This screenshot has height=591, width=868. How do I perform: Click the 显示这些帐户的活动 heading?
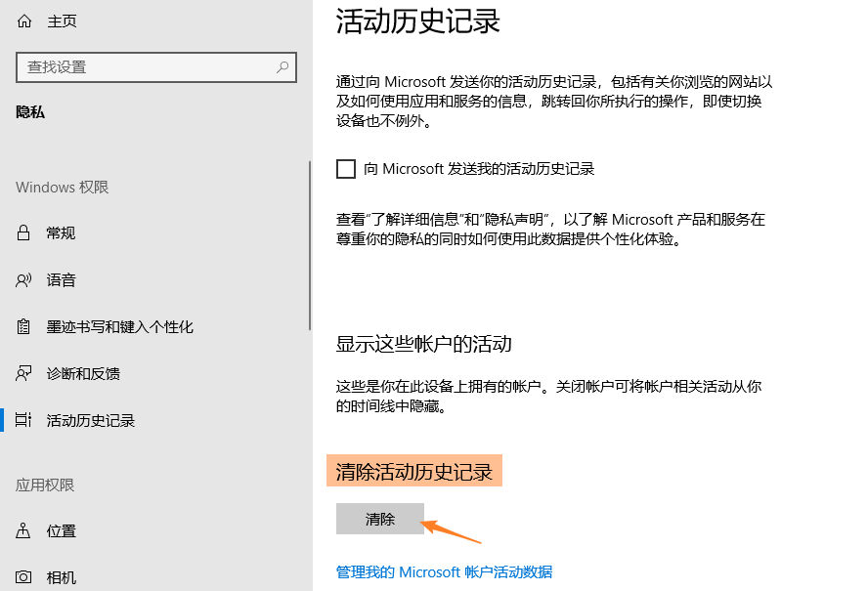[423, 344]
